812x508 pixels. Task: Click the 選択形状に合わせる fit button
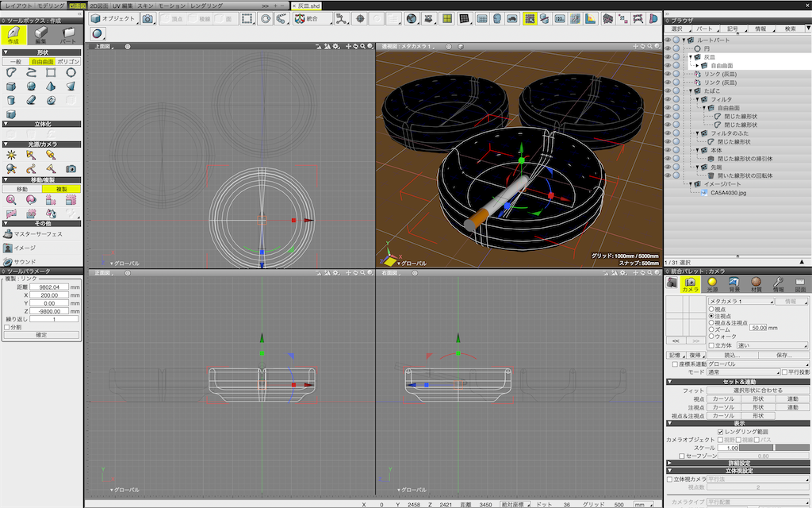click(x=758, y=391)
